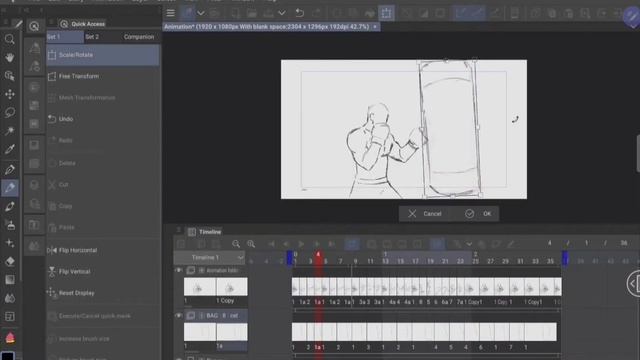Click Undo in Quick Access list
This screenshot has height=360, width=640.
coord(103,119)
